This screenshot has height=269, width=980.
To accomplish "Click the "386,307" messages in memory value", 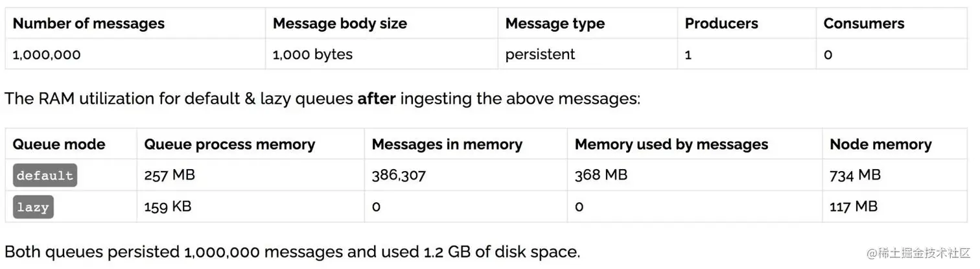I will 399,175.
